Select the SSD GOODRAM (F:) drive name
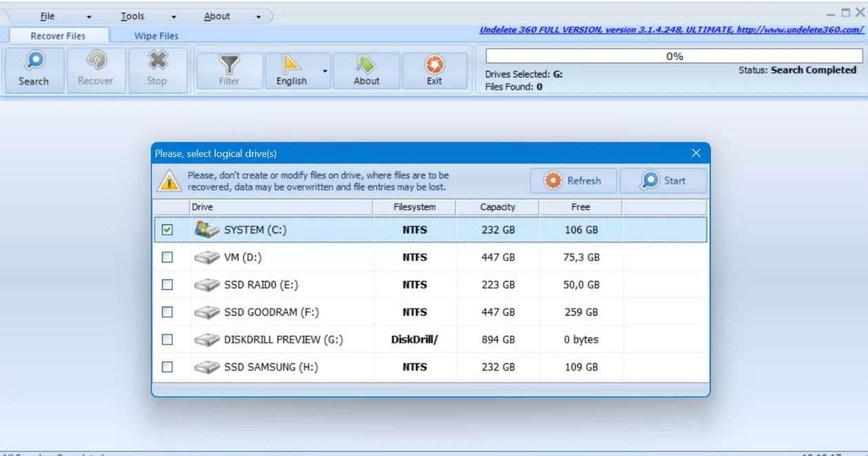 [271, 313]
